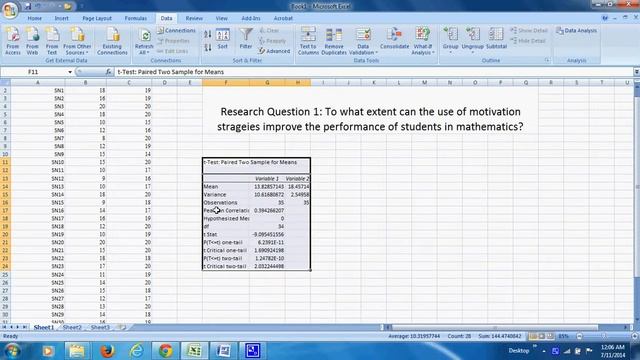This screenshot has height=360, width=640.
Task: Sort Z to A descending
Action: pyautogui.click(x=208, y=47)
